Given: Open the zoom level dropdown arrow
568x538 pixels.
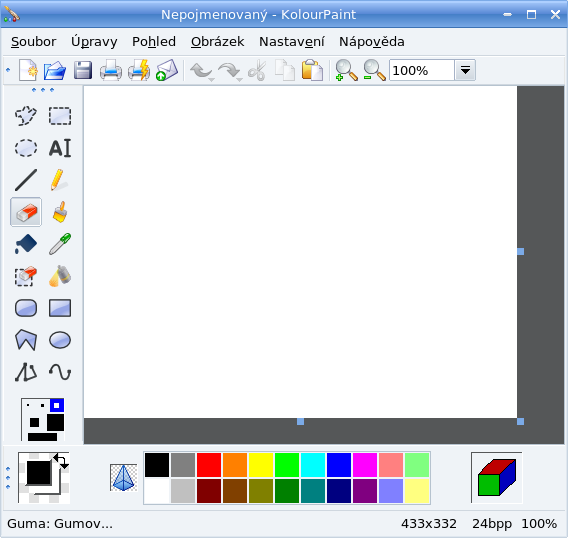Looking at the screenshot, I should pos(465,70).
